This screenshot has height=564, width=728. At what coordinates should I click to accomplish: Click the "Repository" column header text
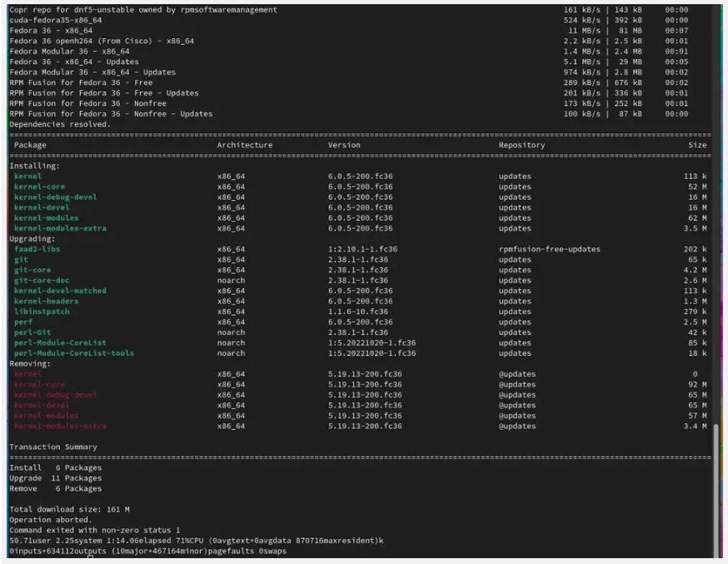pyautogui.click(x=521, y=145)
